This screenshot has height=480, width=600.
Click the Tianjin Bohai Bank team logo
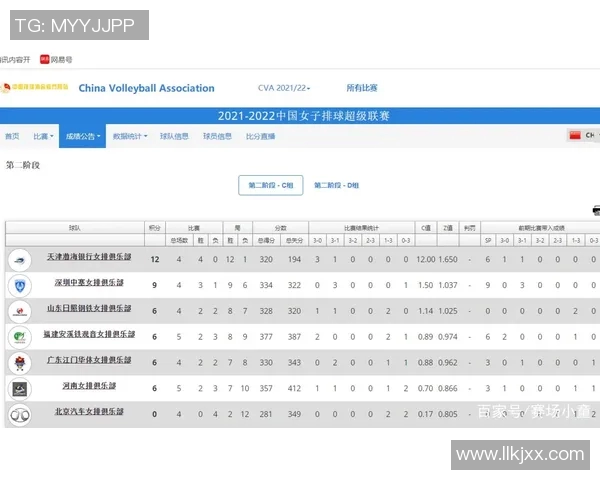pos(18,259)
